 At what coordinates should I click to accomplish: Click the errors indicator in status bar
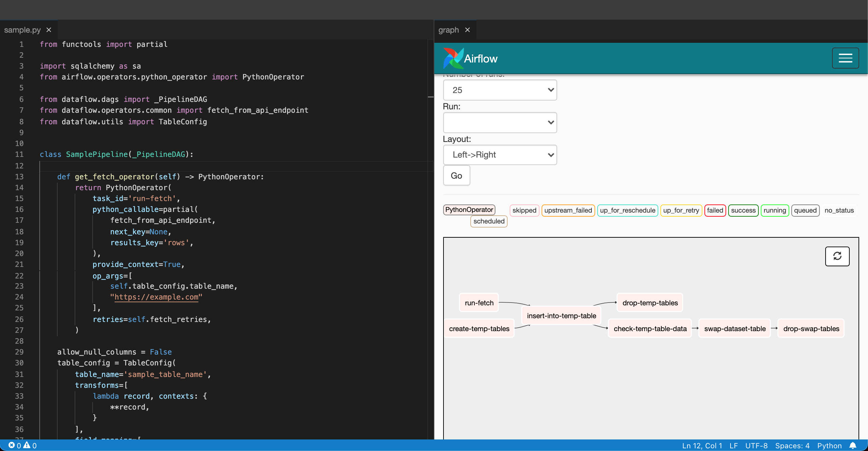click(15, 445)
